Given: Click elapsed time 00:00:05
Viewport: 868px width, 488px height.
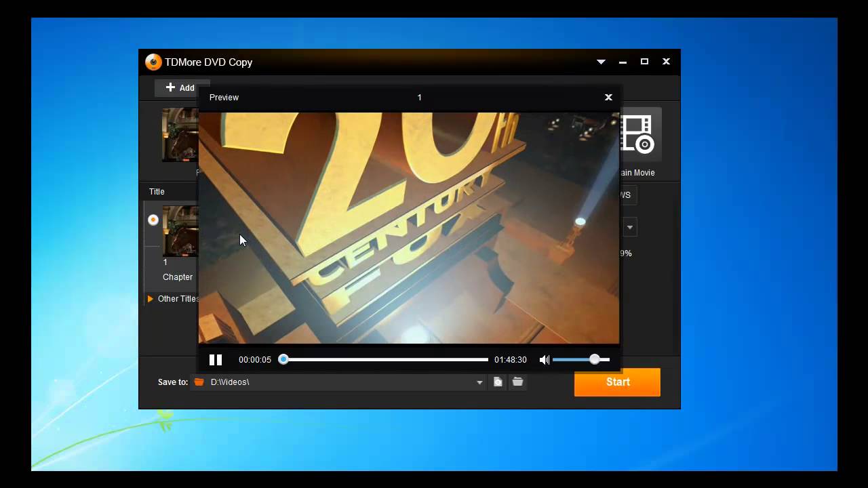Looking at the screenshot, I should click(x=255, y=360).
